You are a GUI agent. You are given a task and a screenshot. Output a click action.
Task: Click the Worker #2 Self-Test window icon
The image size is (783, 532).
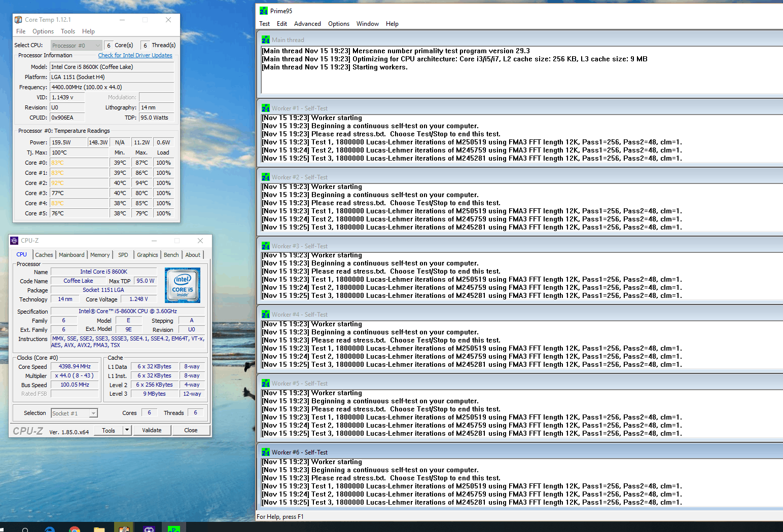(x=266, y=177)
